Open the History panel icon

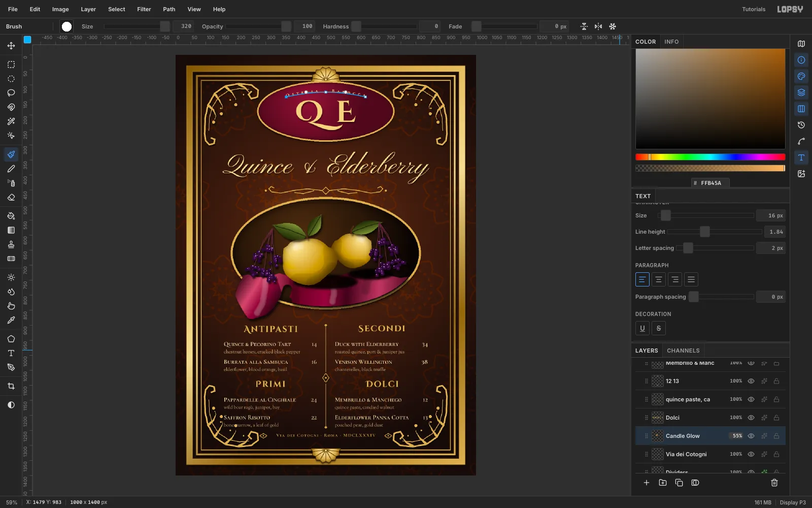click(x=801, y=125)
